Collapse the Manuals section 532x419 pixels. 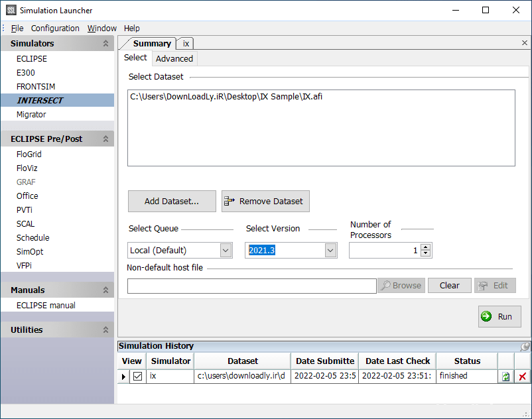106,290
